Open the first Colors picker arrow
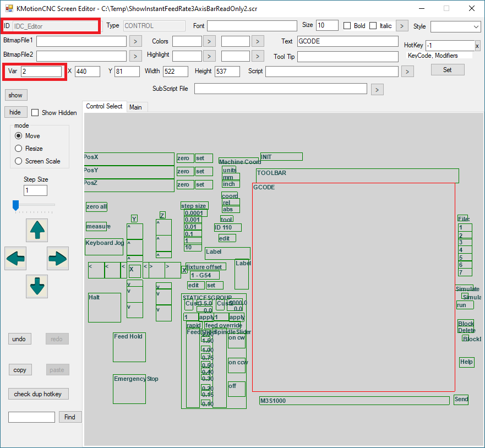The height and width of the screenshot is (448, 485). [209, 41]
